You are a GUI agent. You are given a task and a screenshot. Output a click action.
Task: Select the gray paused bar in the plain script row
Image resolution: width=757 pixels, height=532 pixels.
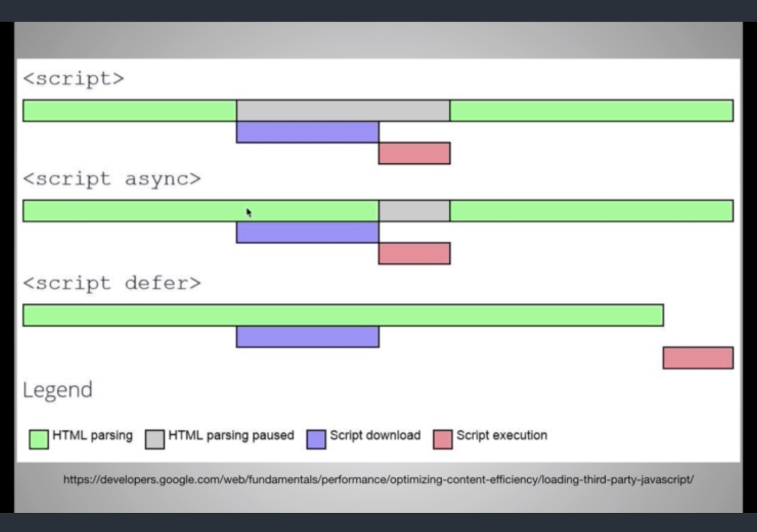[x=343, y=111]
